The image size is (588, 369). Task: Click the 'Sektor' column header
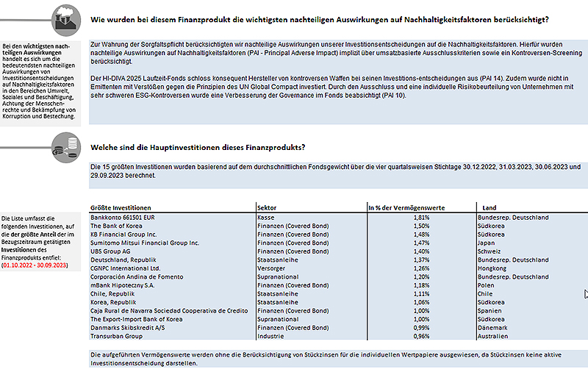pos(267,207)
